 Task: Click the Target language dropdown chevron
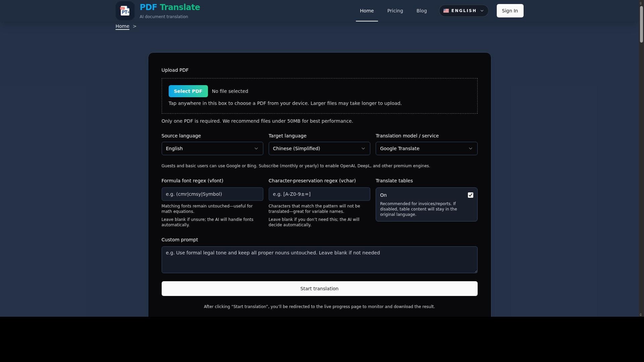pyautogui.click(x=363, y=148)
